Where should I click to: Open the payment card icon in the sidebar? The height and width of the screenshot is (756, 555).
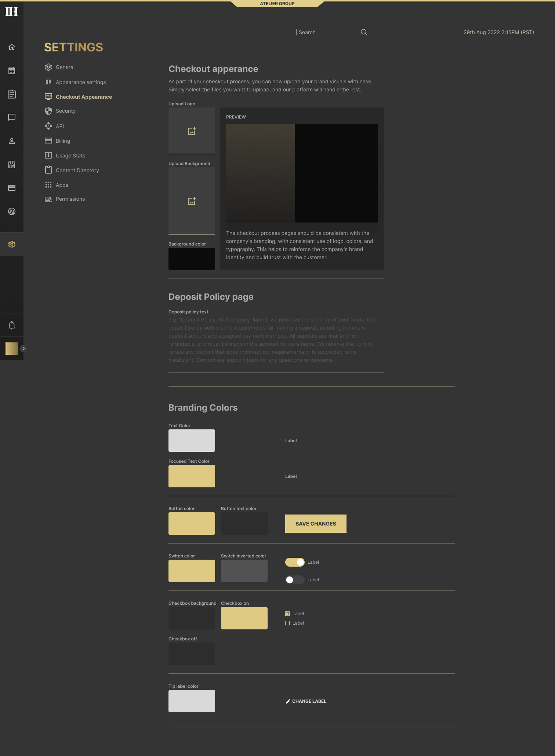pyautogui.click(x=12, y=188)
